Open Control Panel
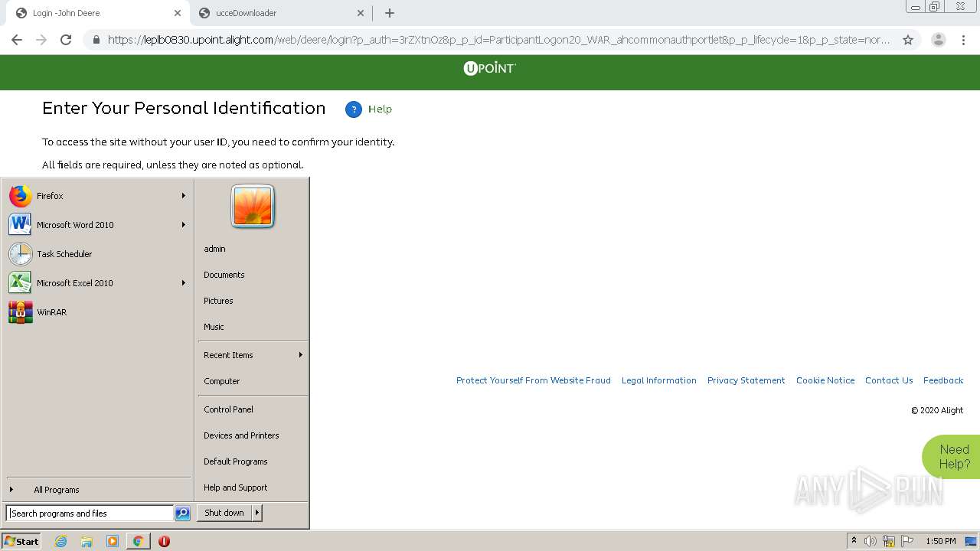Screen dimensions: 980x551 228,409
